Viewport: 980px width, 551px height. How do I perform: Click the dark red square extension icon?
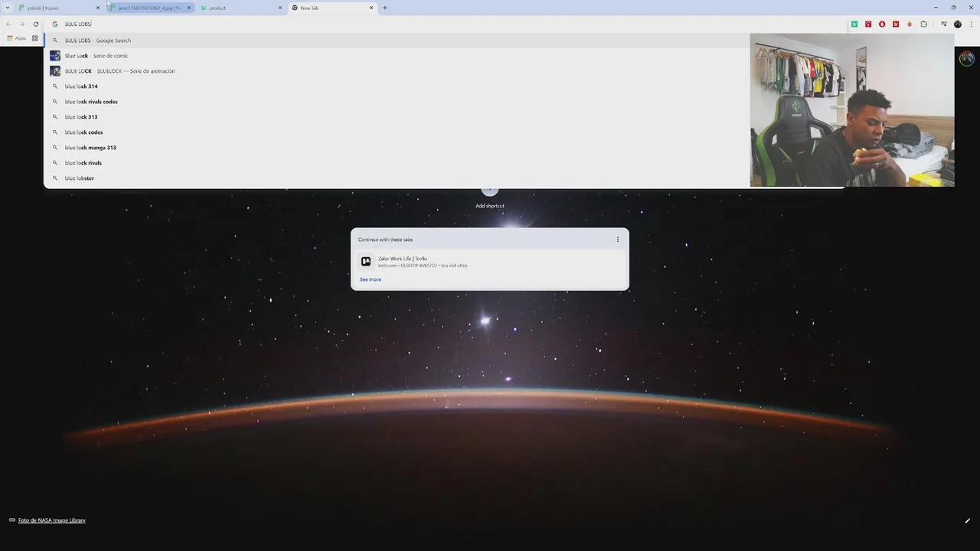coord(896,24)
